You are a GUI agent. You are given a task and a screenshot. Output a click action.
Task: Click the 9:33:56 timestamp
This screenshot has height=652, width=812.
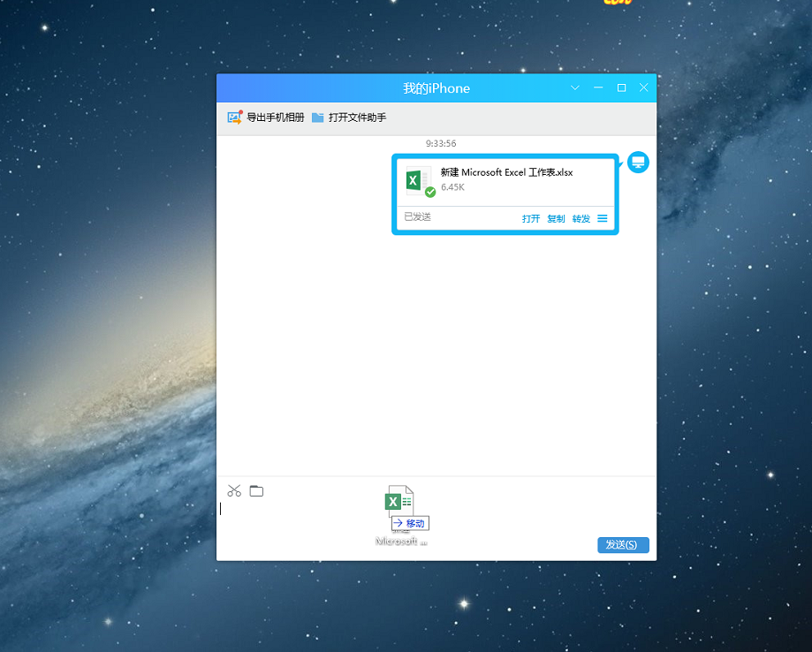(441, 143)
